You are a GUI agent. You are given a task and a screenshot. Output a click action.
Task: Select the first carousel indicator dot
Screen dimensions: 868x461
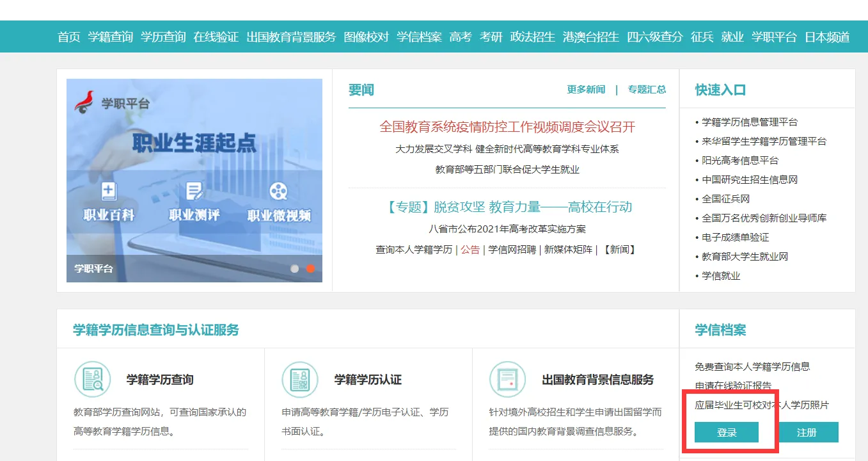point(294,270)
